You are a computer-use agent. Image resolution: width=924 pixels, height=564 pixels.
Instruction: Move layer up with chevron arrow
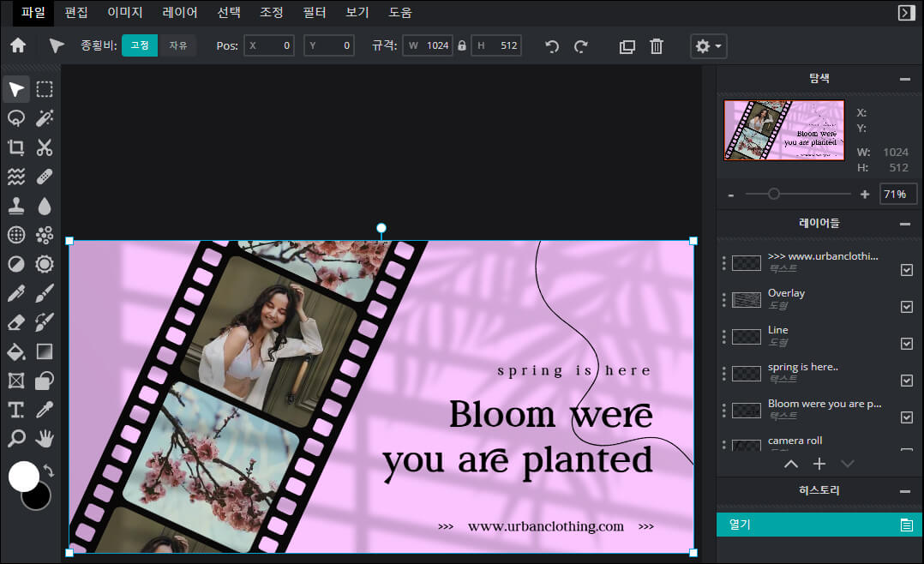point(791,464)
